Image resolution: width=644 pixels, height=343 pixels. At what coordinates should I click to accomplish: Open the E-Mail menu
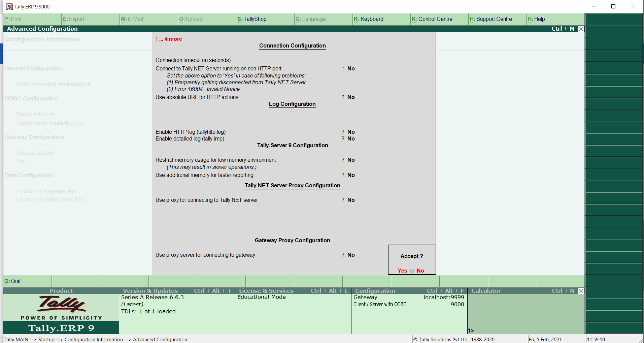[x=149, y=19]
